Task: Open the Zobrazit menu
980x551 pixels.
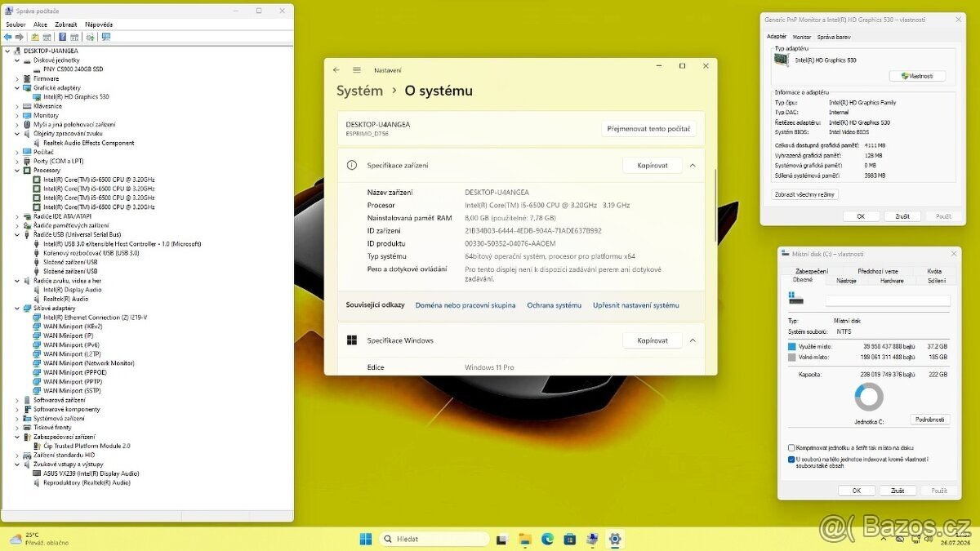Action: click(66, 24)
